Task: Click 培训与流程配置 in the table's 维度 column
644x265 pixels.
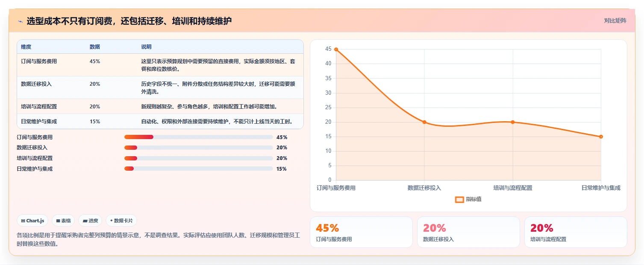Action: (x=39, y=106)
